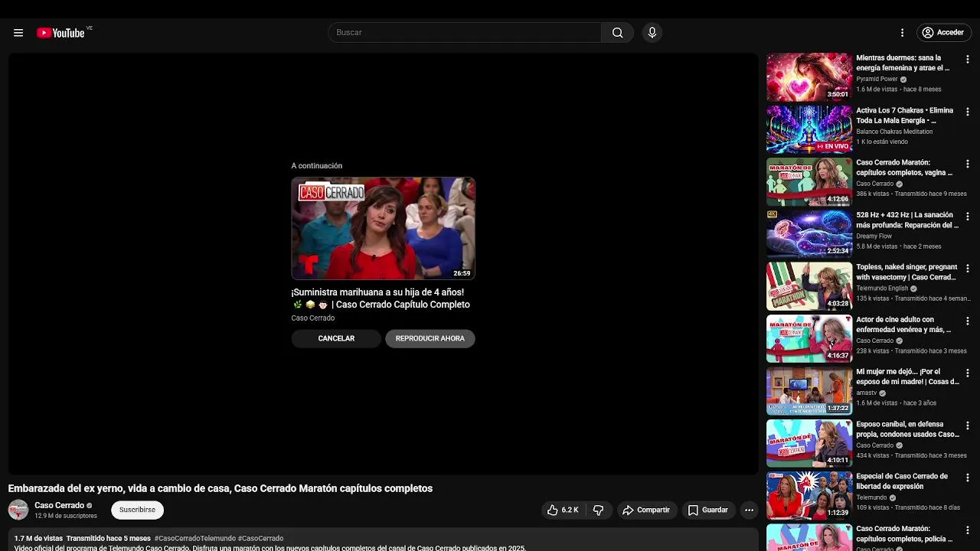Like the video with thumbs up
Image resolution: width=980 pixels, height=551 pixels.
[563, 510]
